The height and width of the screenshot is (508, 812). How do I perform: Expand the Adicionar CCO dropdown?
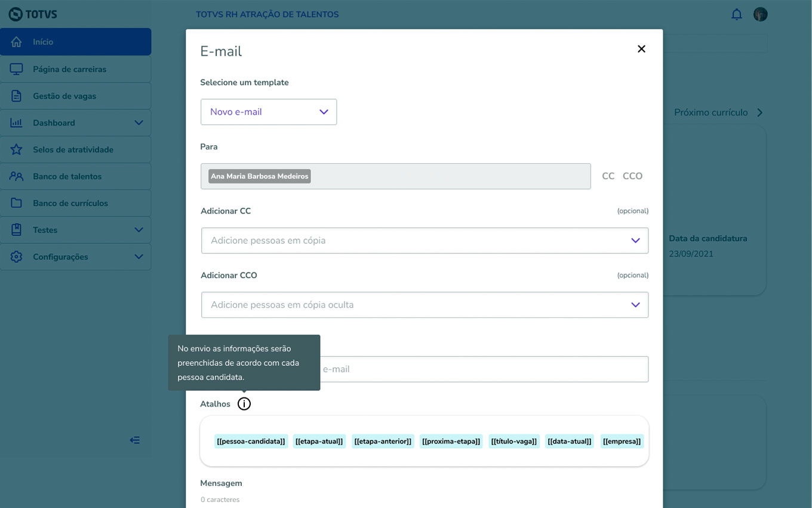[x=635, y=305]
